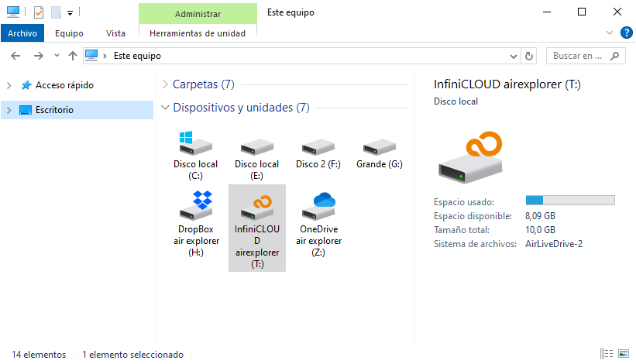
Task: Collapse the Dispositivos y unidades group
Action: click(x=166, y=108)
